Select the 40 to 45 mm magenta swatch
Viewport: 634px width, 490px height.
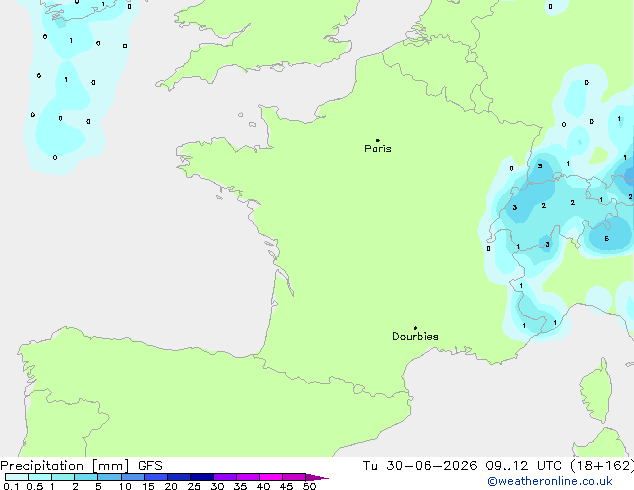tap(271, 477)
